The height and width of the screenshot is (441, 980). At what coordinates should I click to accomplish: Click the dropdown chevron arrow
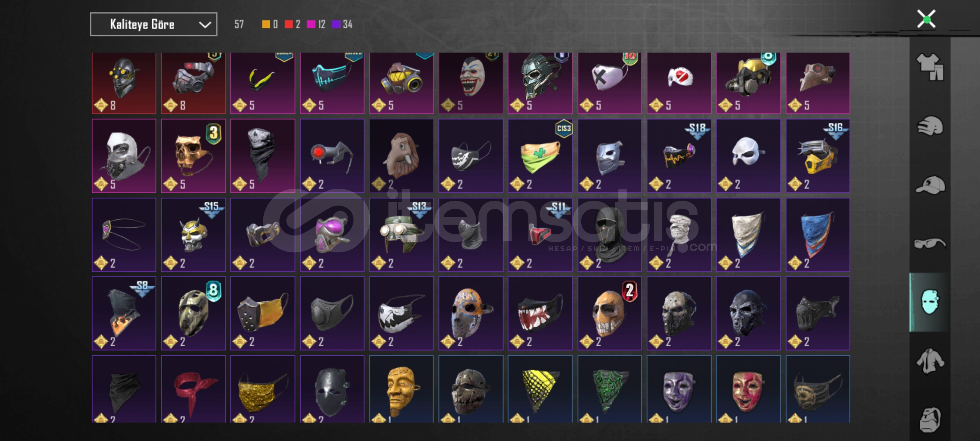205,25
